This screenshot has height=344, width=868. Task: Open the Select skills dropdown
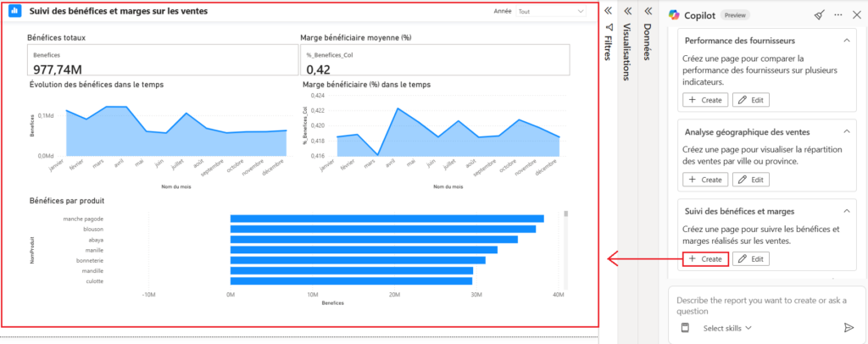point(728,328)
